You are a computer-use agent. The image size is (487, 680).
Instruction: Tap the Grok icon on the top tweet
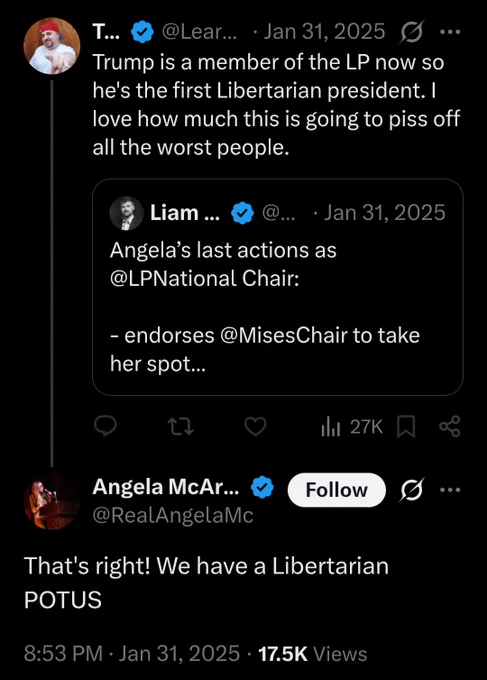pos(412,32)
